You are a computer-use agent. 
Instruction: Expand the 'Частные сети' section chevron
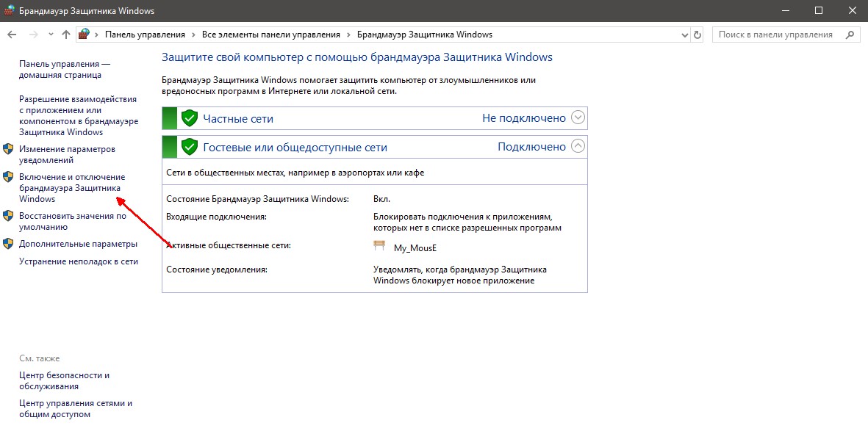tap(578, 117)
